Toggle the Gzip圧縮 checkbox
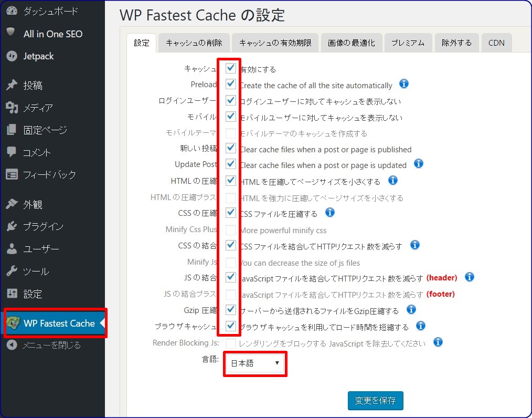 [231, 310]
